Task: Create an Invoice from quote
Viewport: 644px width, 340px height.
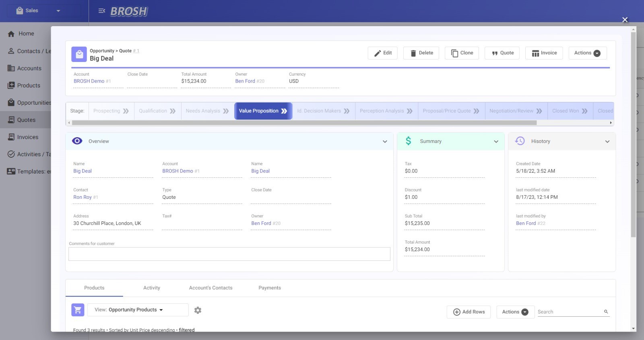Action: 544,53
